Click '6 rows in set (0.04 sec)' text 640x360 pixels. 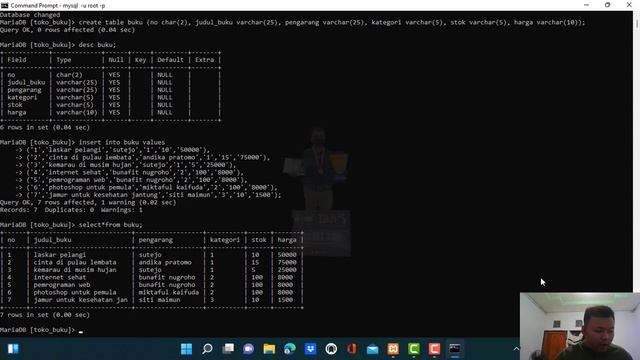45,127
